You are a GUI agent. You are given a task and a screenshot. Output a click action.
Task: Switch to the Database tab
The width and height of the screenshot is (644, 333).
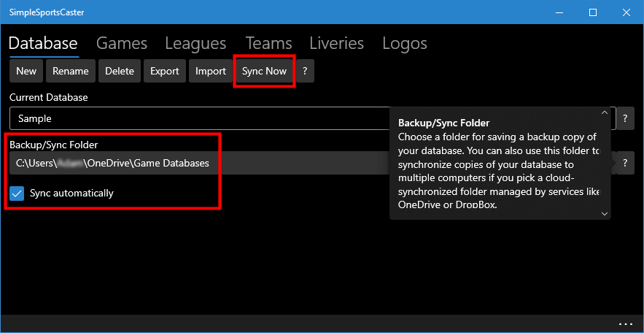click(43, 43)
